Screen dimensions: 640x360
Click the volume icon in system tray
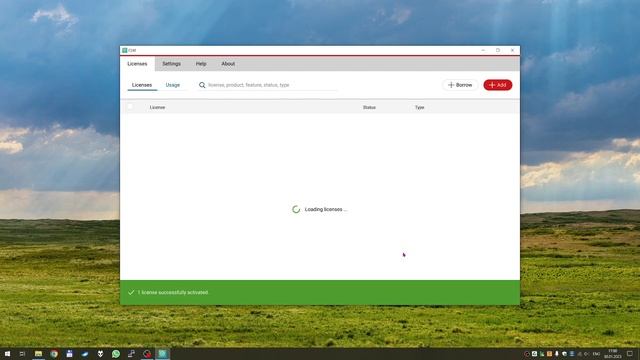(587, 354)
